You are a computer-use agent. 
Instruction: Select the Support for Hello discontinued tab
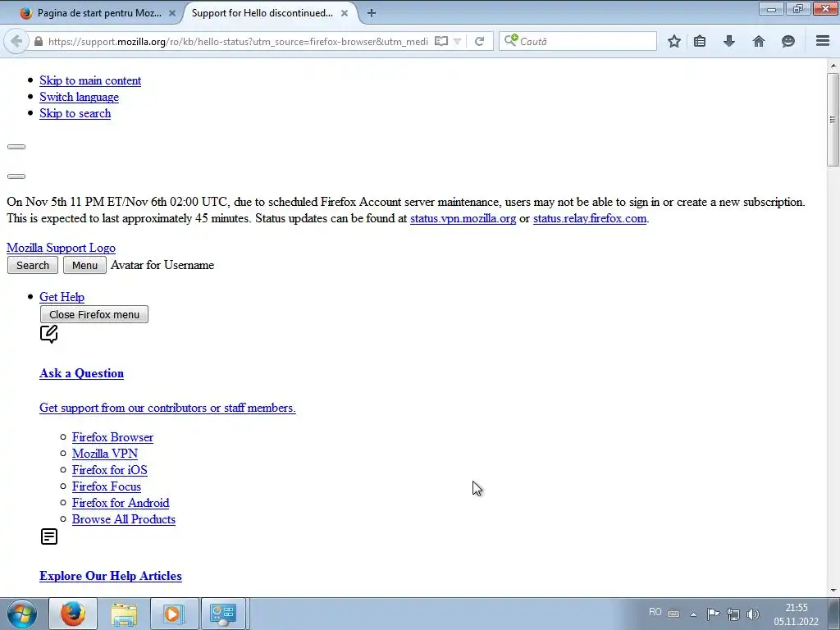tap(262, 13)
